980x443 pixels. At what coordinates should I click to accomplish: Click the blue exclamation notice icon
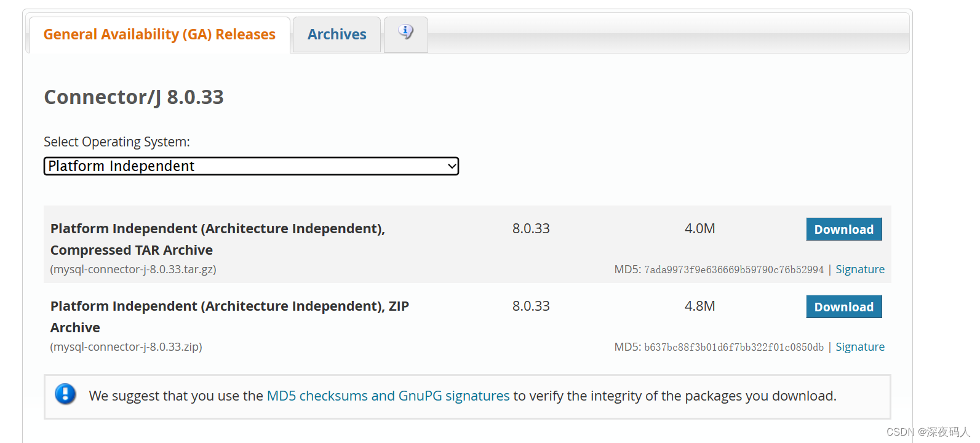tap(65, 394)
